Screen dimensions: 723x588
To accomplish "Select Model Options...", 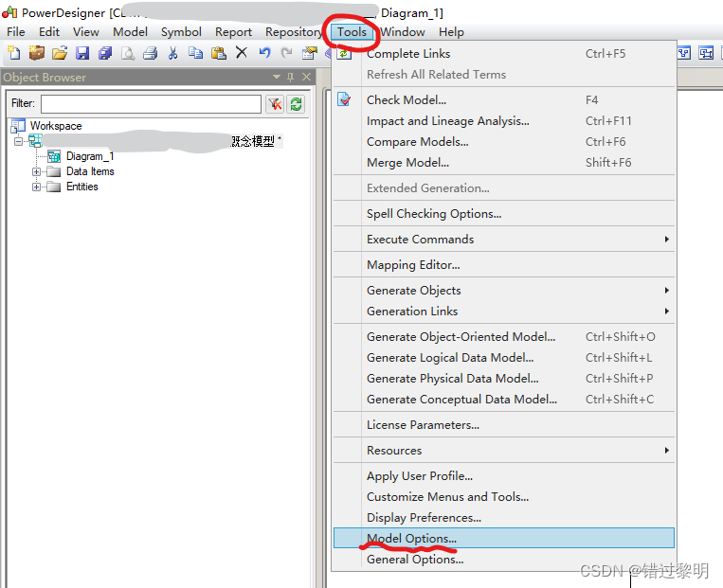I will pyautogui.click(x=504, y=538).
